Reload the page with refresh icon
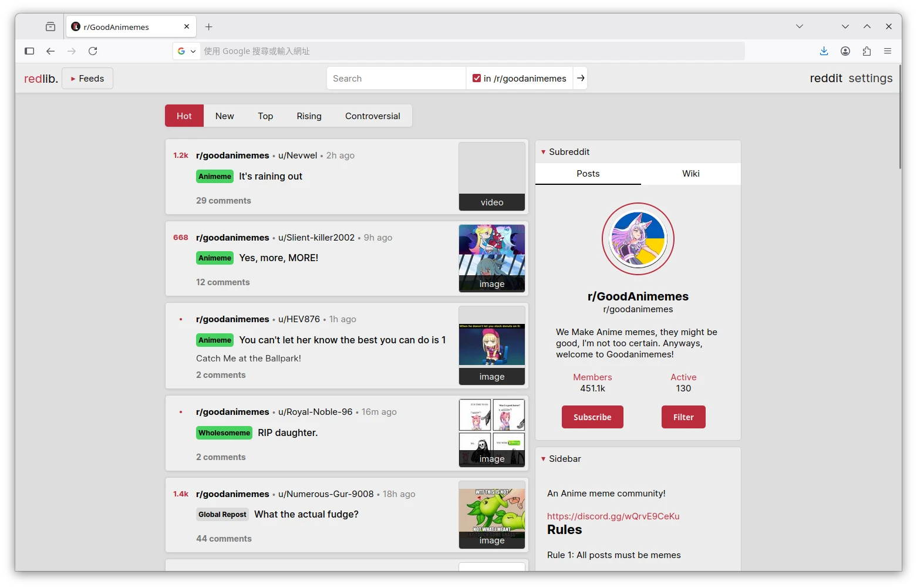This screenshot has width=917, height=588. (x=93, y=51)
